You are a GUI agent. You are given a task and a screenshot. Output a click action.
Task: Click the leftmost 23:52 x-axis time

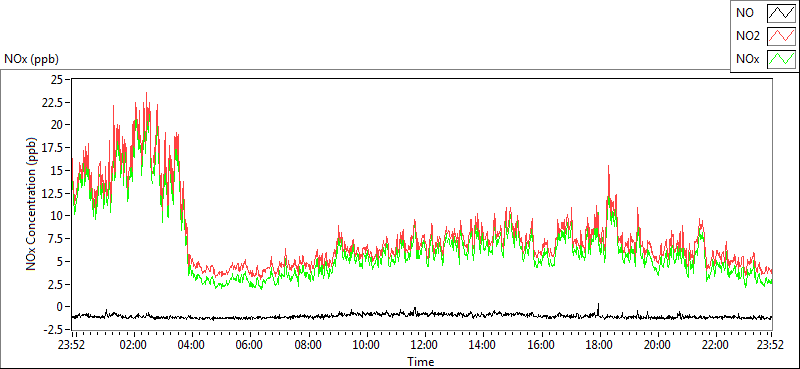click(x=72, y=345)
